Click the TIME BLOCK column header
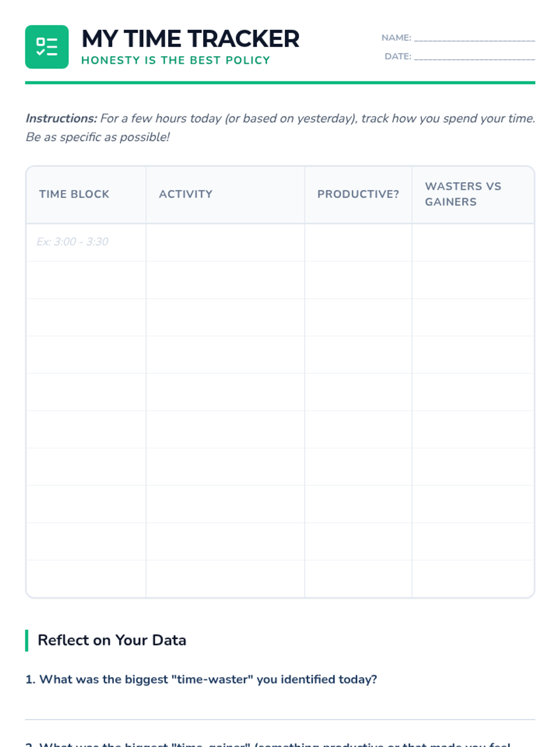The height and width of the screenshot is (747, 560). point(74,194)
